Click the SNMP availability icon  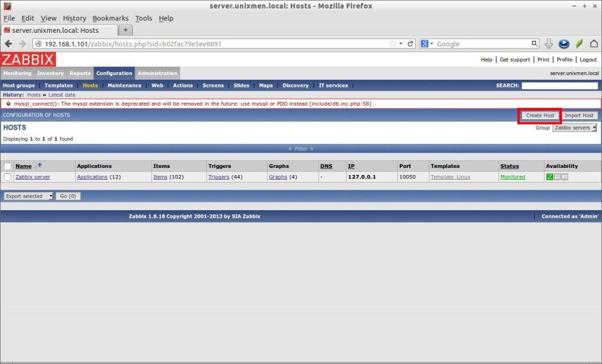pyautogui.click(x=557, y=177)
